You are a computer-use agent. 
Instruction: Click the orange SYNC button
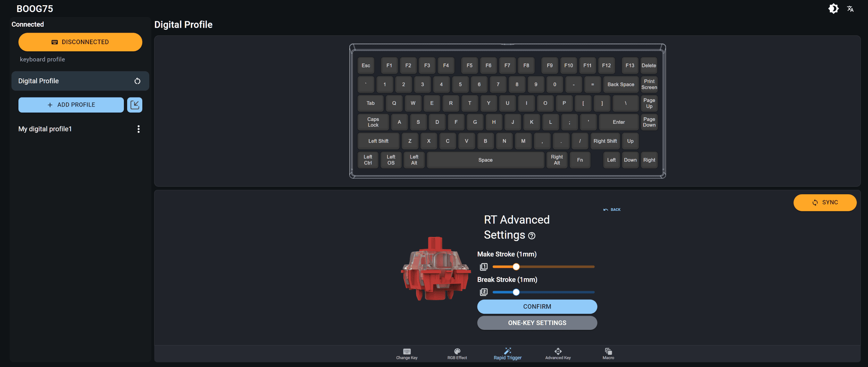click(x=825, y=203)
